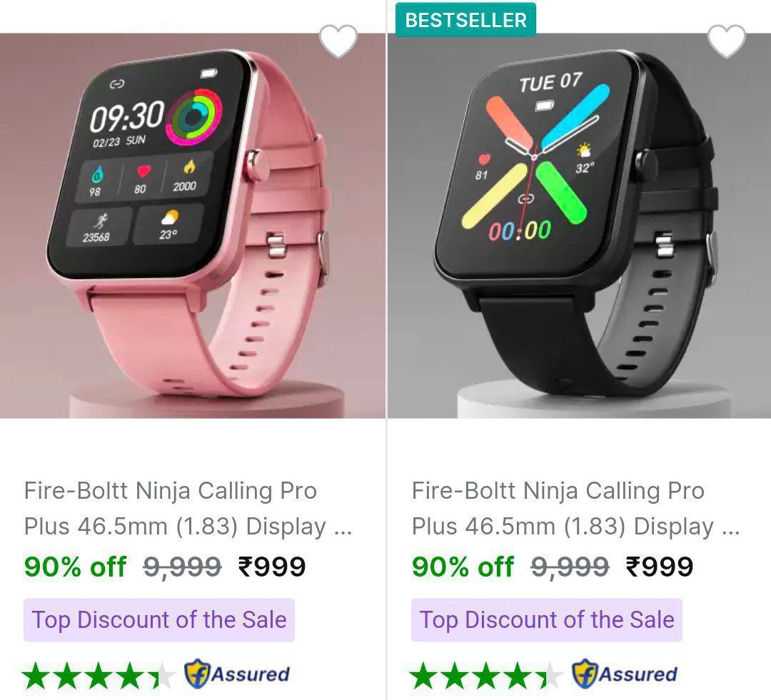Screen dimensions: 771x700
Task: Toggle wishlist heart on pink watch
Action: tap(338, 41)
